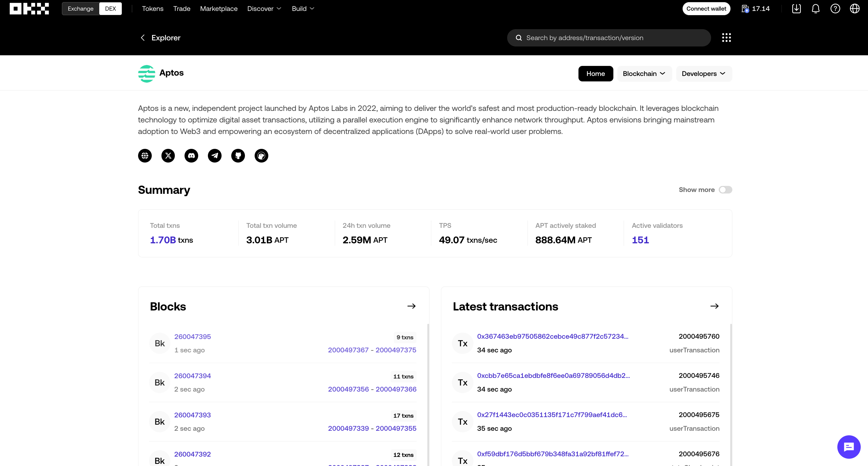Open the GitHub repository icon
This screenshot has width=868, height=466.
[238, 156]
